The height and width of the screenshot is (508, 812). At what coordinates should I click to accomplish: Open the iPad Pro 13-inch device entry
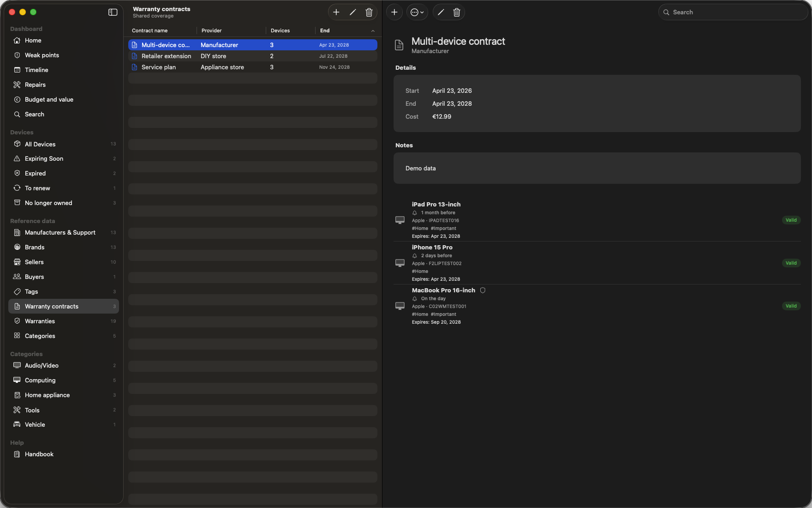597,220
